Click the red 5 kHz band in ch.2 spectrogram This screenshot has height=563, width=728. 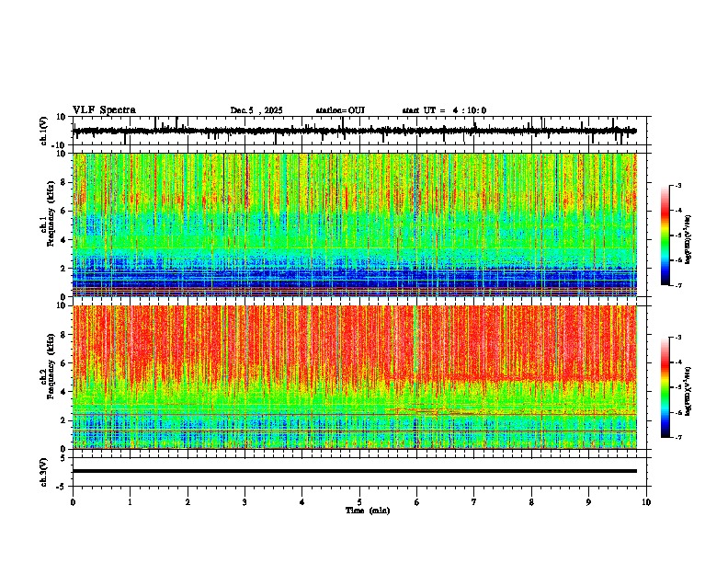click(511, 378)
